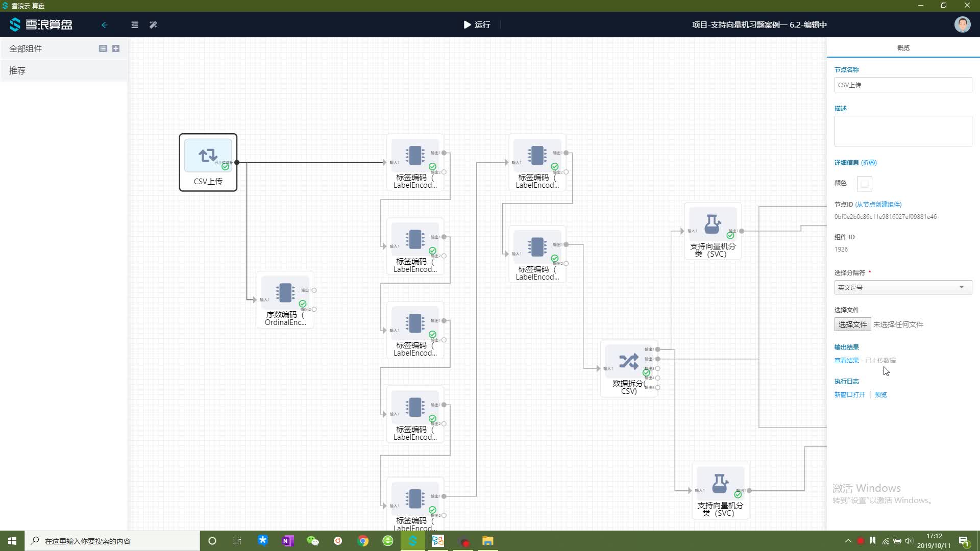The image size is (980, 551).
Task: Open the 新窗口打开 log link
Action: 849,395
